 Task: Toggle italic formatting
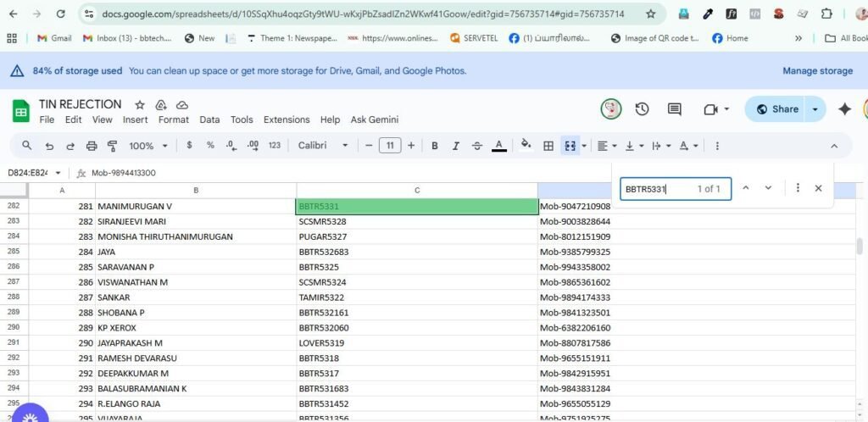pyautogui.click(x=456, y=146)
